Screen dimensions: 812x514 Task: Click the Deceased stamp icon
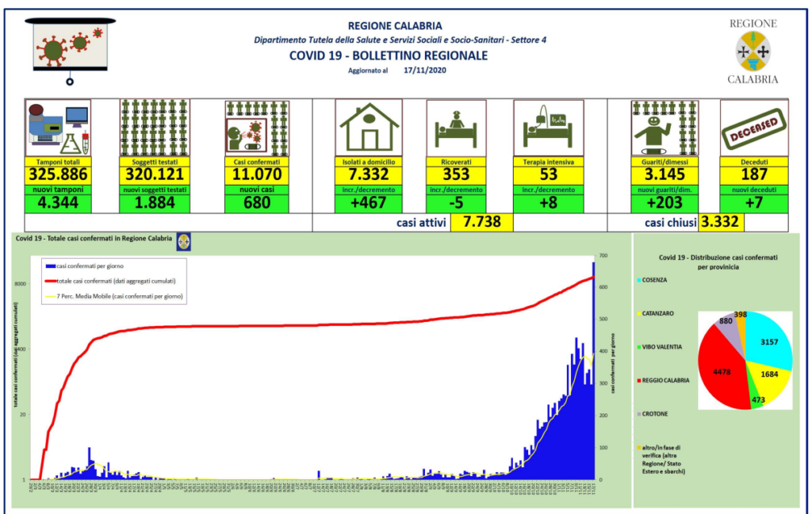tap(754, 127)
